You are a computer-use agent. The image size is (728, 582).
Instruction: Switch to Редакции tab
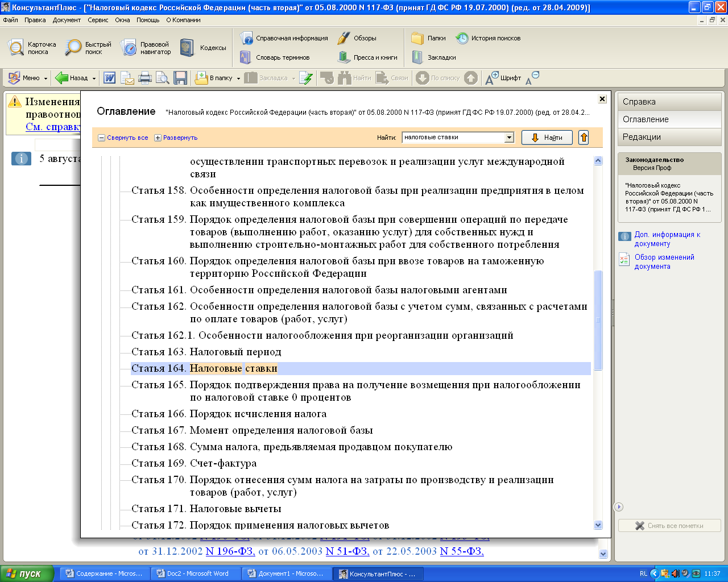[669, 137]
